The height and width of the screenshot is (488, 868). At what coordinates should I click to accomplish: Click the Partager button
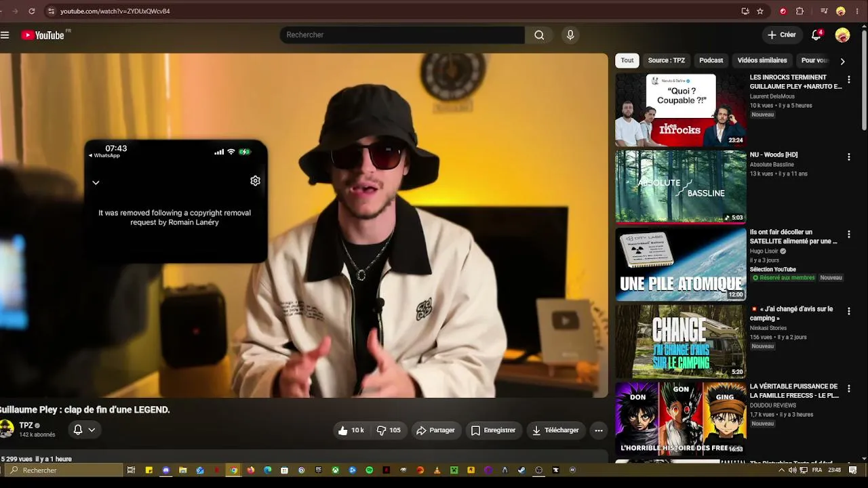(x=435, y=430)
